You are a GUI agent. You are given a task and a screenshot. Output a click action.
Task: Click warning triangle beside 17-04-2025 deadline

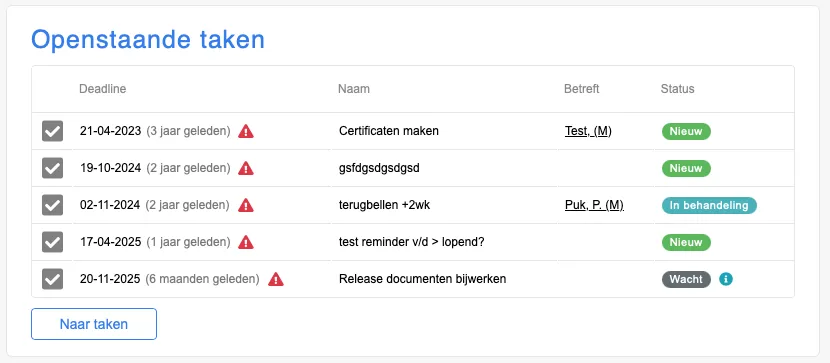coord(246,242)
